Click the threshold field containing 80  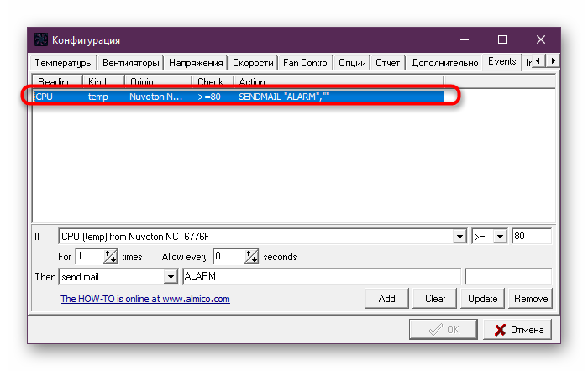coord(531,237)
